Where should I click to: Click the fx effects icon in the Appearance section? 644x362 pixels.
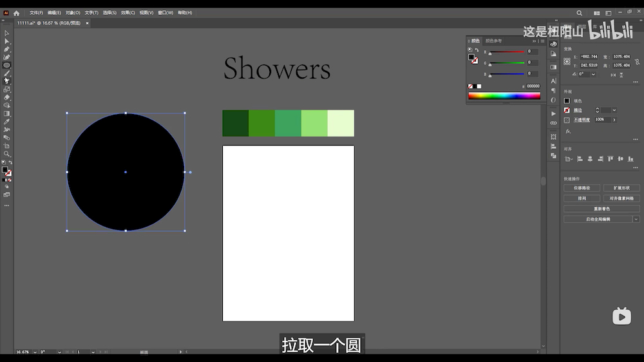coord(568,131)
